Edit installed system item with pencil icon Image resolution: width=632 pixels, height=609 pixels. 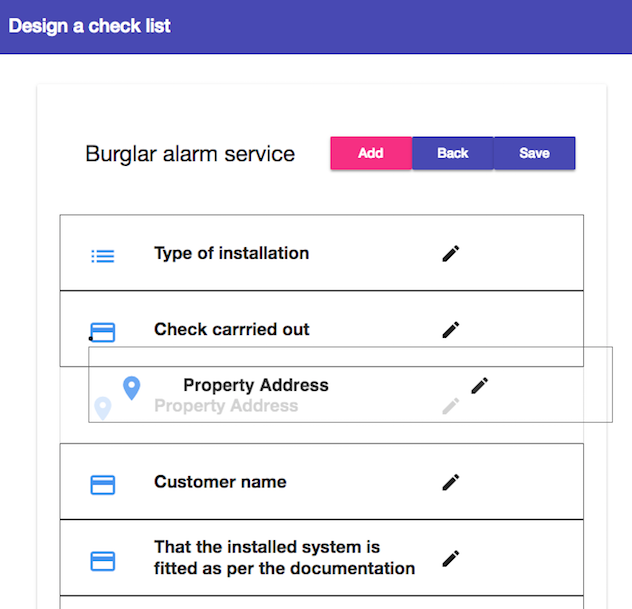451,558
